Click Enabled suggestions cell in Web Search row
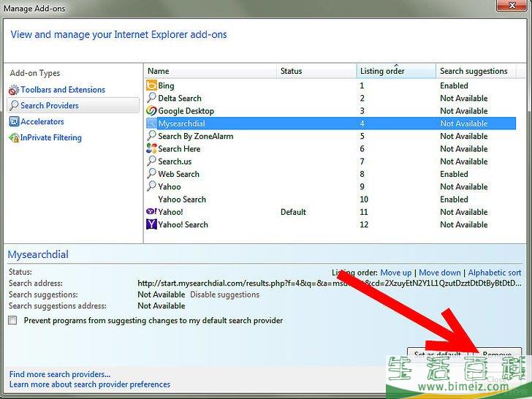The width and height of the screenshot is (532, 399). pos(454,174)
